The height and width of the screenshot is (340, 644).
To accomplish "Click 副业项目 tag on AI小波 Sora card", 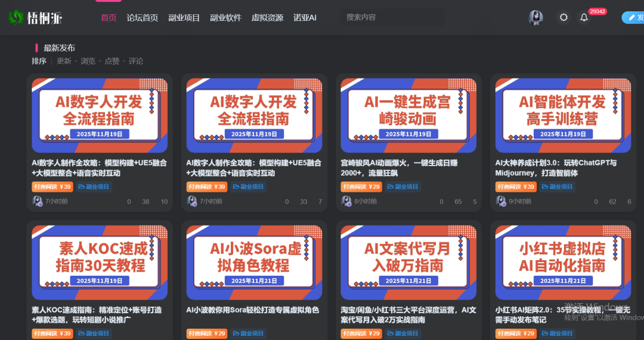I will tap(248, 333).
